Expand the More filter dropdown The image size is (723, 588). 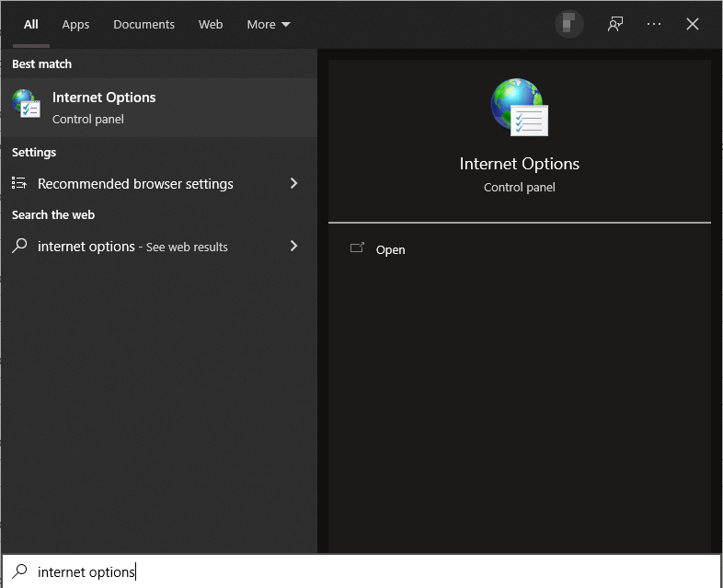tap(268, 25)
